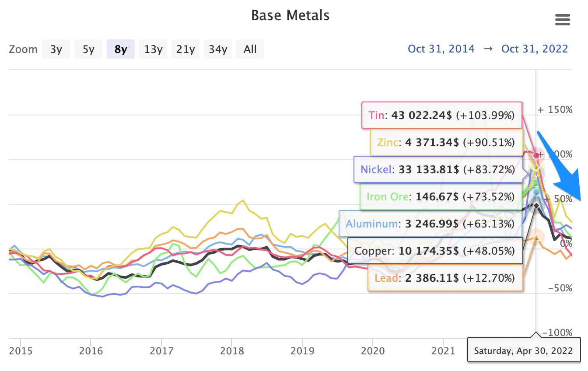Edit the Oct 31, 2022 end date

[x=535, y=49]
